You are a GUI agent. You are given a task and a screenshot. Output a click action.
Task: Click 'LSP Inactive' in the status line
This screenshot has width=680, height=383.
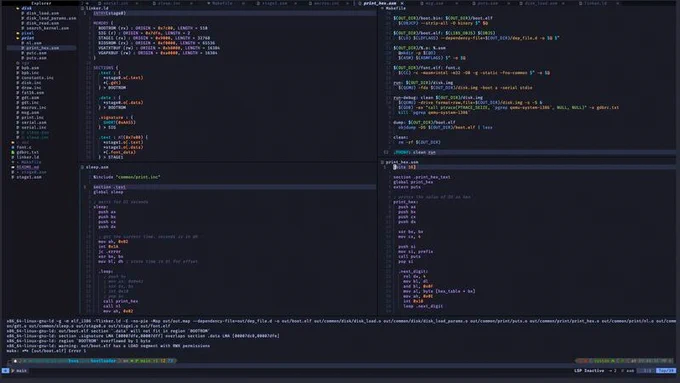pos(589,371)
